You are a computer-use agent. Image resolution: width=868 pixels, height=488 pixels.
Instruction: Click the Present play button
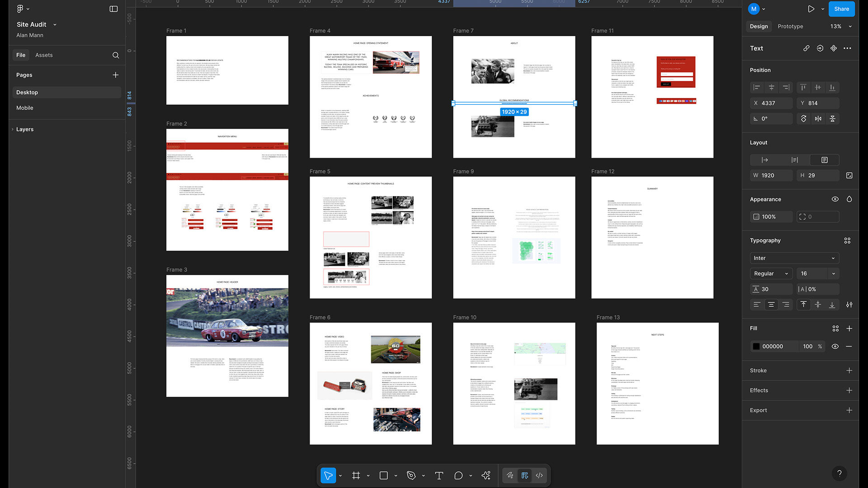[x=811, y=9]
